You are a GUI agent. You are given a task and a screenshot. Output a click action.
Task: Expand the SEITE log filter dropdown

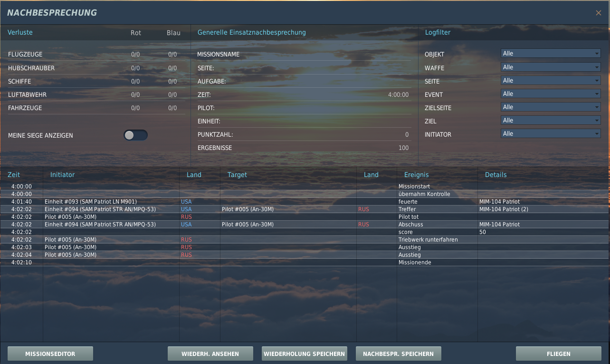[551, 81]
